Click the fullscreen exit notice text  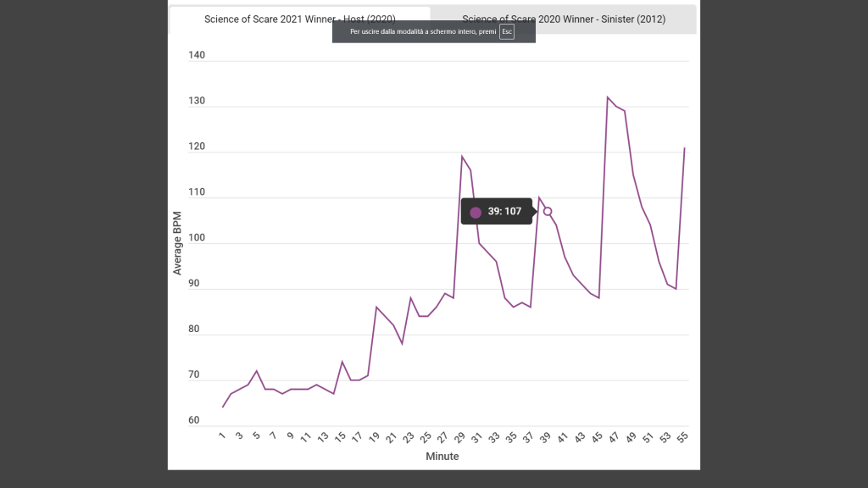pos(422,31)
